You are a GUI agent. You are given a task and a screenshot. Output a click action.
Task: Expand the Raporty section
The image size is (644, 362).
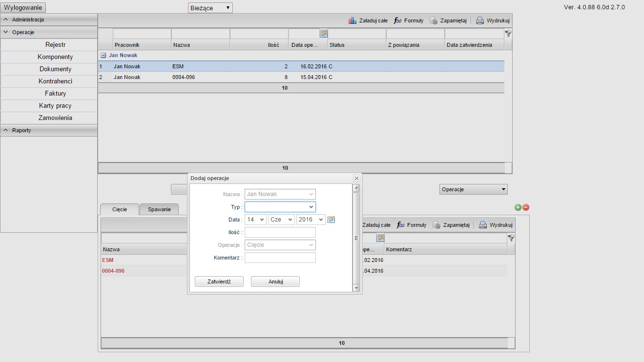pos(49,130)
